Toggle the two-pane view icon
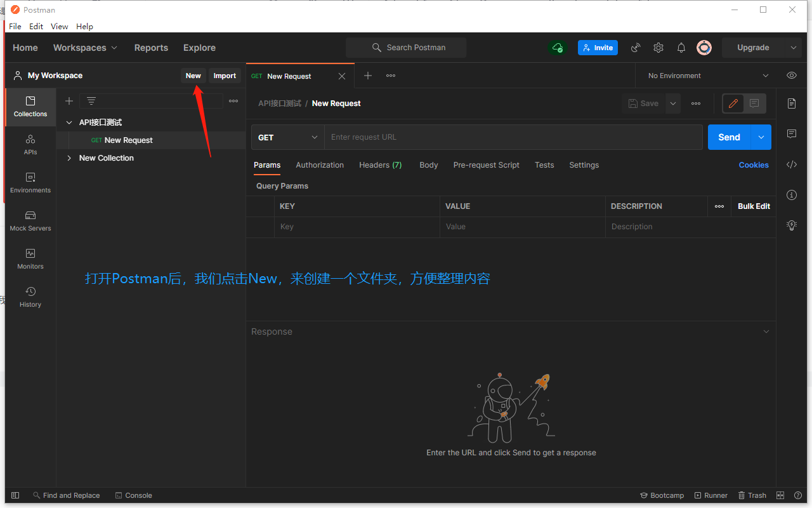Screen dimensions: 812x508 coord(781,495)
